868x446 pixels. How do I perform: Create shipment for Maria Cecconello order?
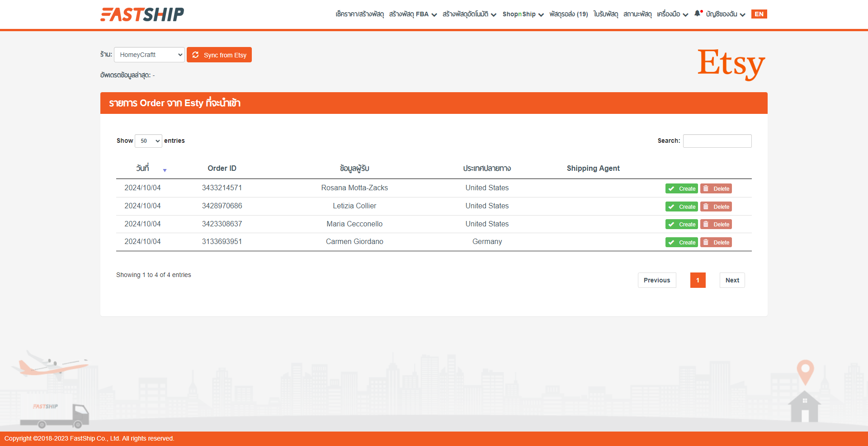click(682, 224)
